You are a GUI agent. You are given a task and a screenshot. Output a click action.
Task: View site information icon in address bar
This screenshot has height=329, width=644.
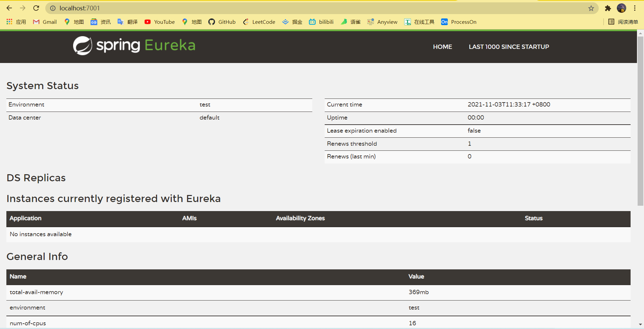(x=53, y=8)
